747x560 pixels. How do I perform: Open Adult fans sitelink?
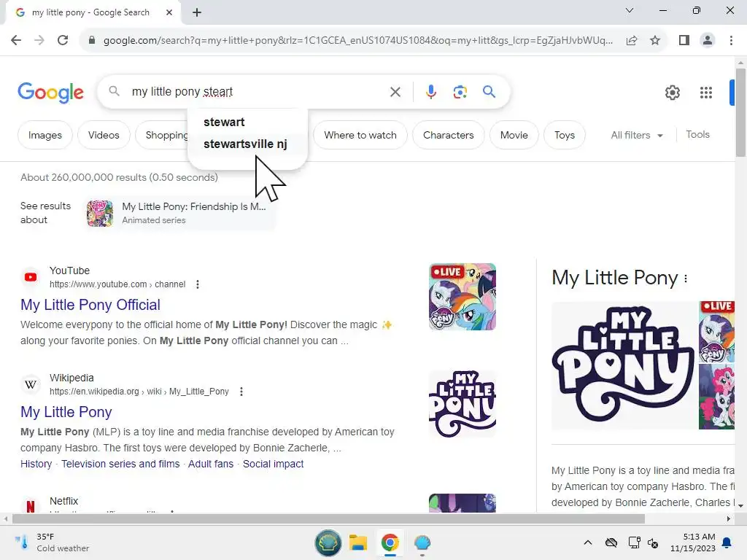coord(211,464)
